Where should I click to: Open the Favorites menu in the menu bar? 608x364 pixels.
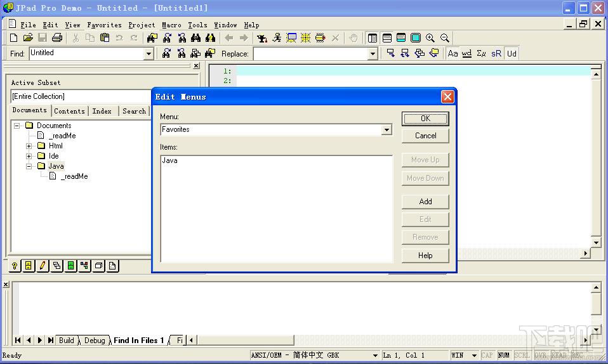[104, 25]
